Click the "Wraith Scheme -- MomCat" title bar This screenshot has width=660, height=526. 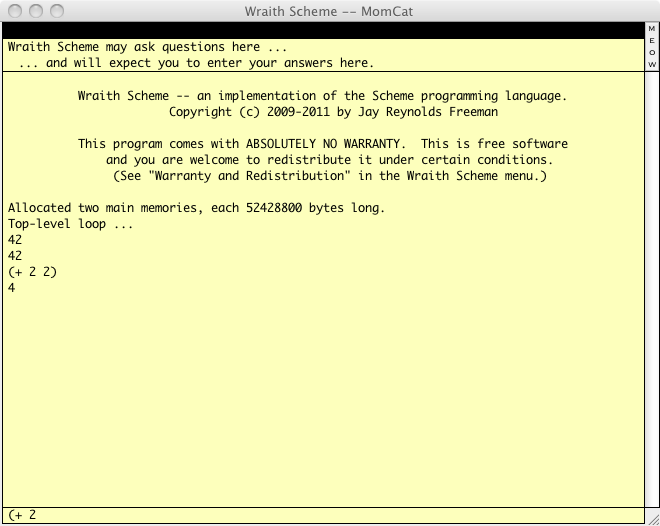click(330, 11)
